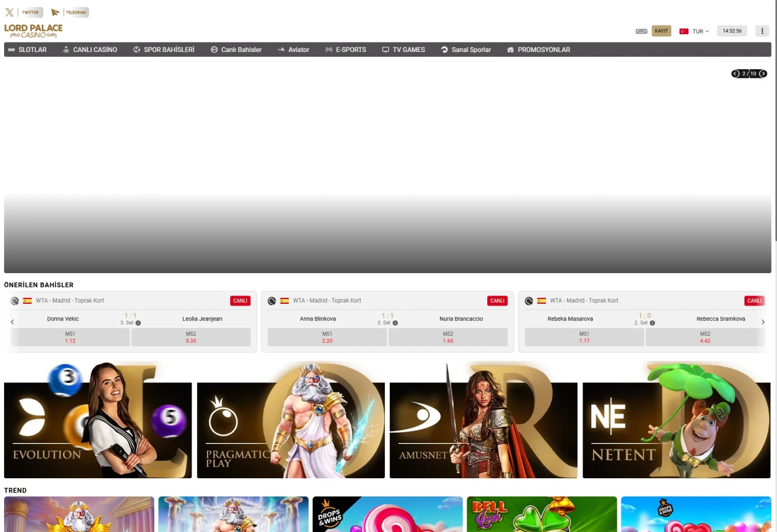The height and width of the screenshot is (532, 777).
Task: Go to previous recommended bets
Action: (12, 322)
